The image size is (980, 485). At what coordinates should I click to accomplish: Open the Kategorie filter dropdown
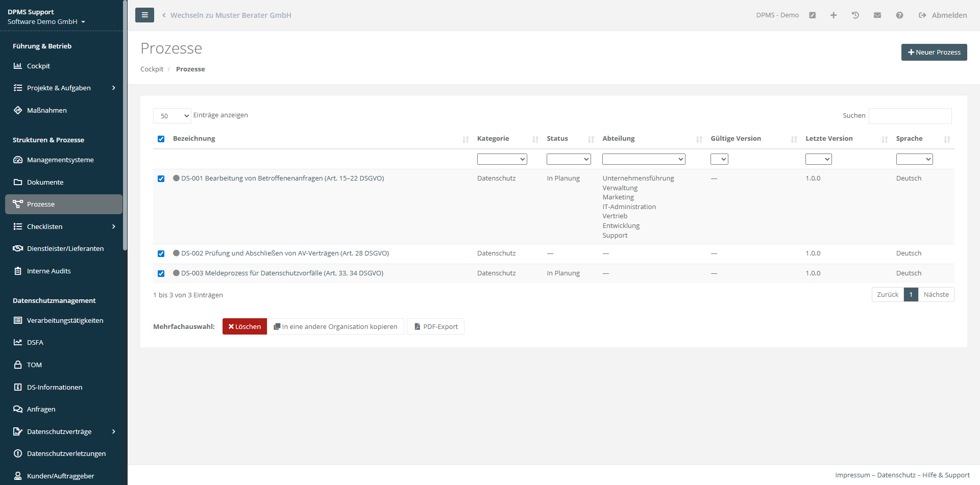502,159
